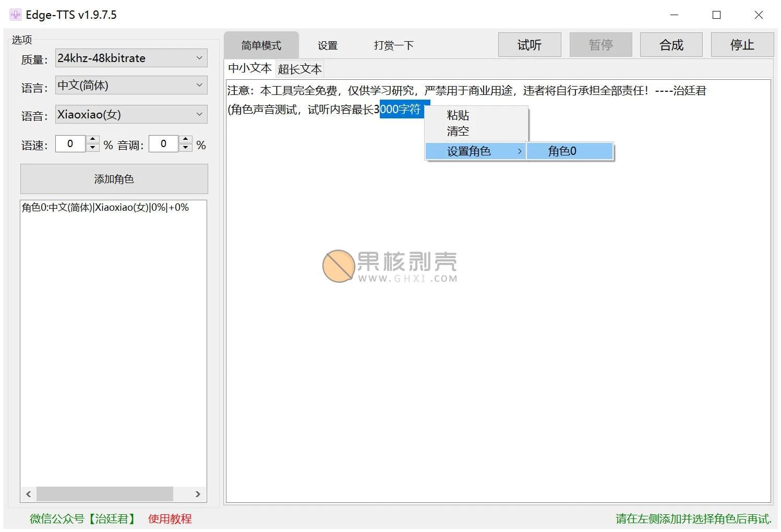Click the right arrow of the horizontal scrollbar
The width and height of the screenshot is (781, 532).
click(x=198, y=494)
